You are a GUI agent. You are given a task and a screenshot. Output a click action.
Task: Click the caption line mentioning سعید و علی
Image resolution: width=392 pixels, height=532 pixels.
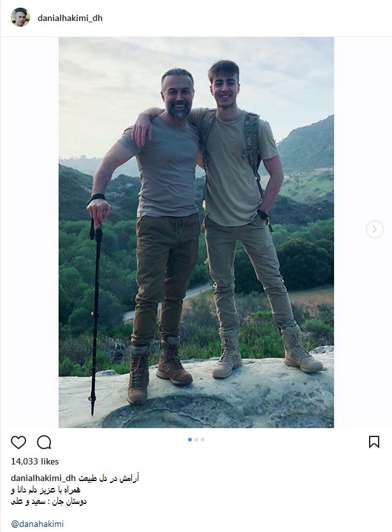pyautogui.click(x=48, y=501)
